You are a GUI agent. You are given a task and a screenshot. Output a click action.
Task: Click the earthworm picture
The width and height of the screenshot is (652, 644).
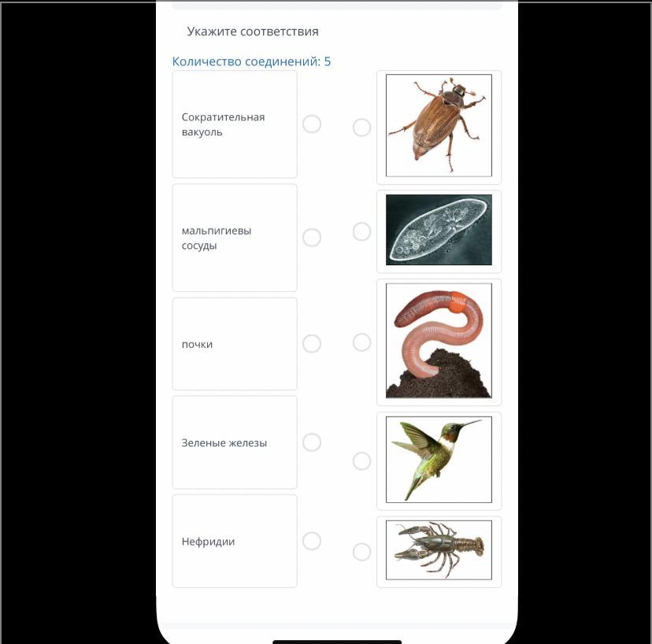coord(439,340)
